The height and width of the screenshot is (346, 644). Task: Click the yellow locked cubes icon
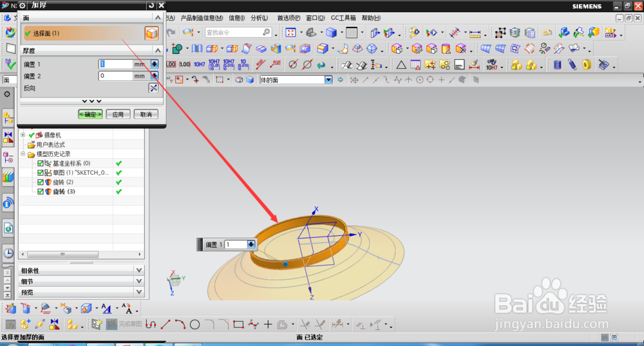tap(516, 64)
